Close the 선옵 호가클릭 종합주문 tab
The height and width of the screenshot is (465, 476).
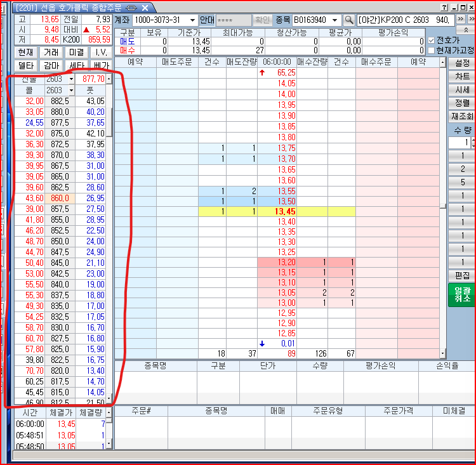pos(145,8)
